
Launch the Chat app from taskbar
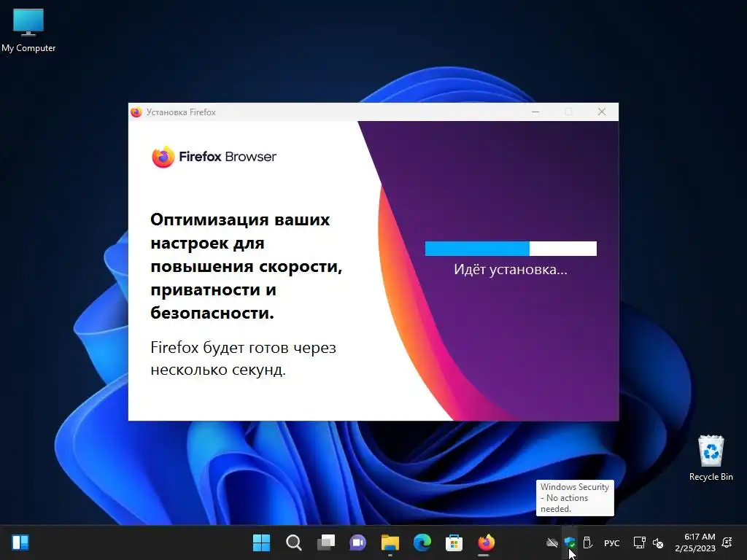(357, 542)
